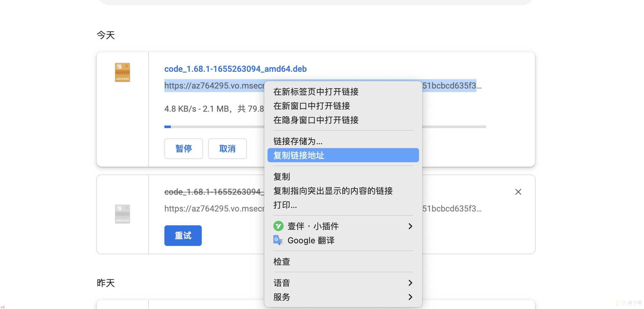Viewport: 644px width, 309px height.
Task: Select 链接存储为… menu entry
Action: point(343,141)
